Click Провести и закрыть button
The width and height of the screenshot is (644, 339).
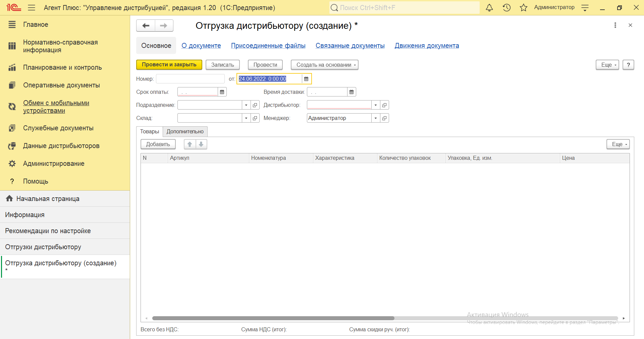click(x=169, y=65)
